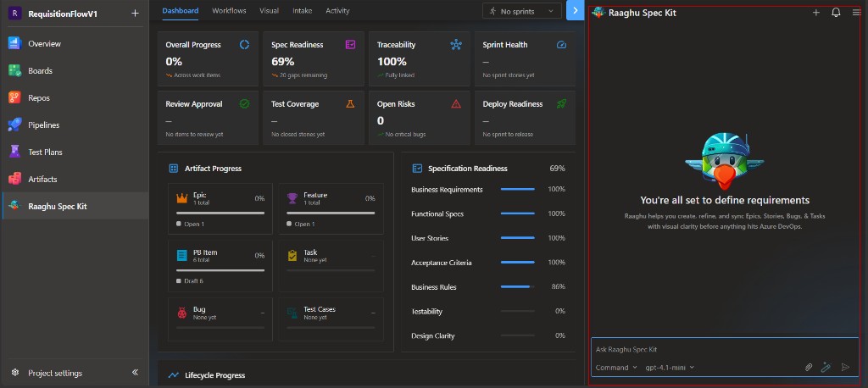
Task: Switch to the Intake tab
Action: [303, 11]
